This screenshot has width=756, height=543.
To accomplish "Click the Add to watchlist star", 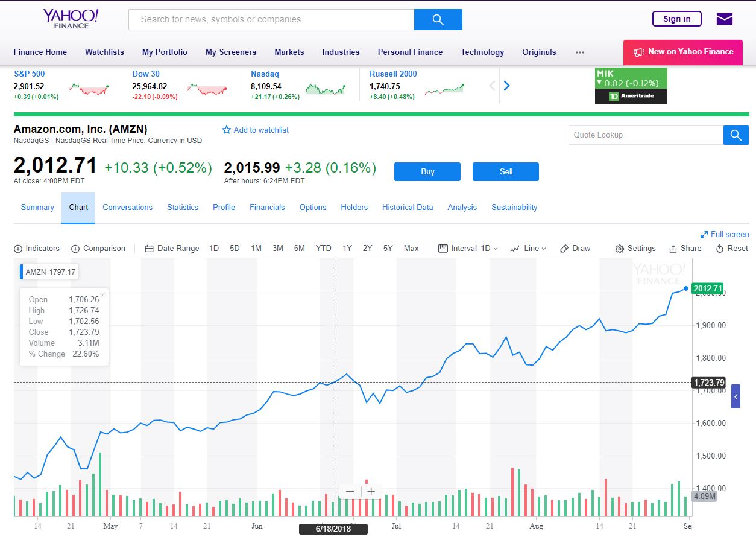I will pyautogui.click(x=227, y=130).
